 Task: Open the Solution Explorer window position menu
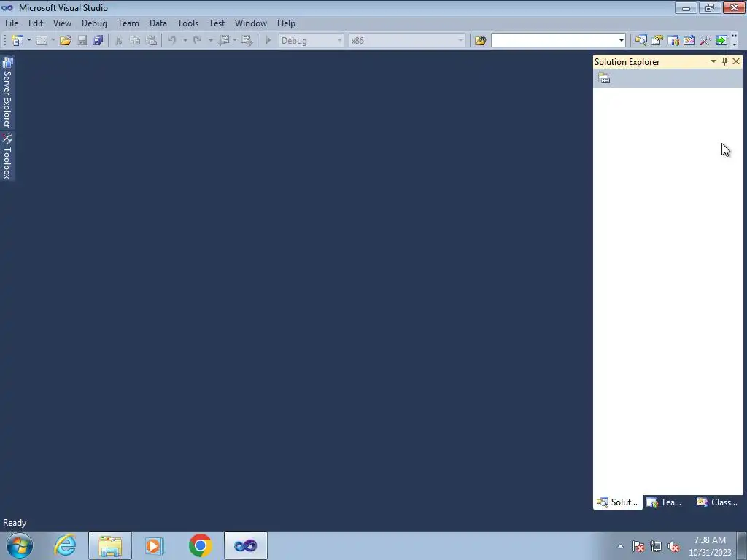pos(713,61)
